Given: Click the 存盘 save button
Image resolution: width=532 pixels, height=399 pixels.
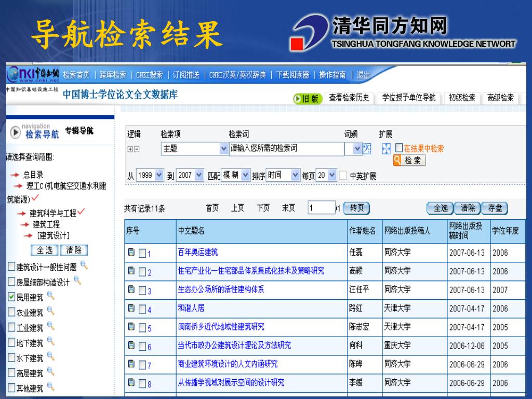Looking at the screenshot, I should point(495,208).
